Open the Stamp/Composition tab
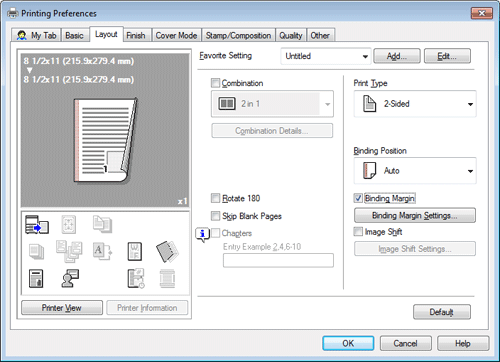 coord(238,35)
